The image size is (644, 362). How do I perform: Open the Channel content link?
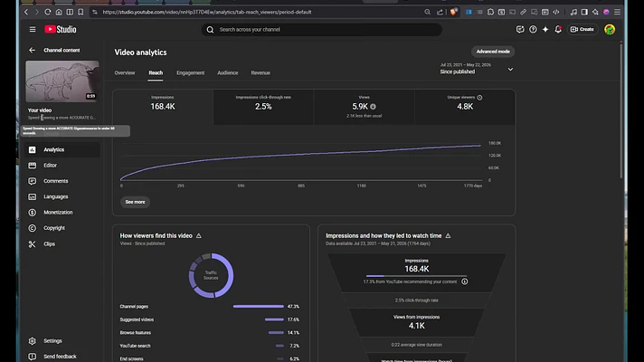(62, 50)
